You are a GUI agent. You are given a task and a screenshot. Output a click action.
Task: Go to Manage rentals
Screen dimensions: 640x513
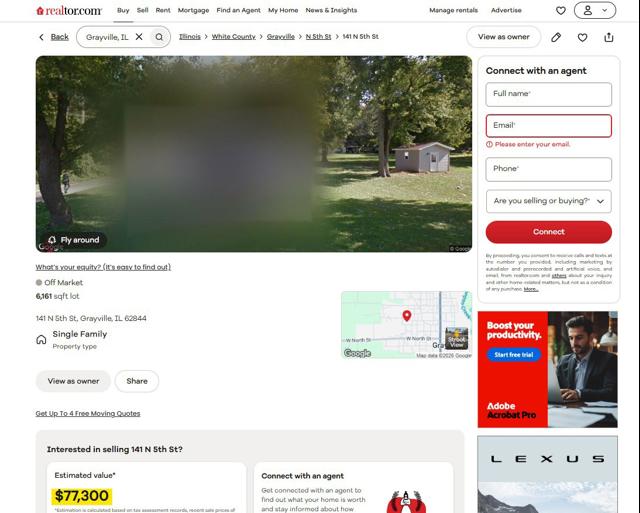coord(453,10)
